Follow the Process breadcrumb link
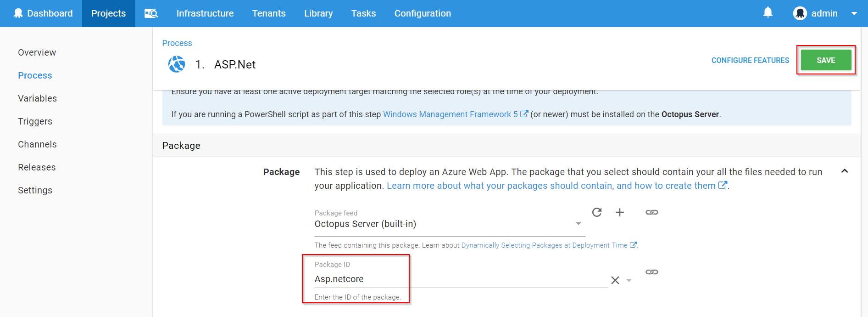The image size is (868, 317). click(177, 43)
